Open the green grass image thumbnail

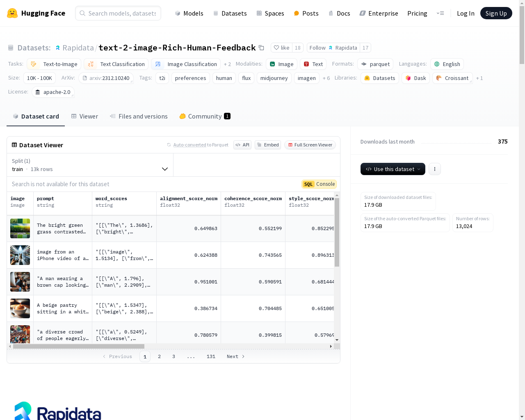20,228
